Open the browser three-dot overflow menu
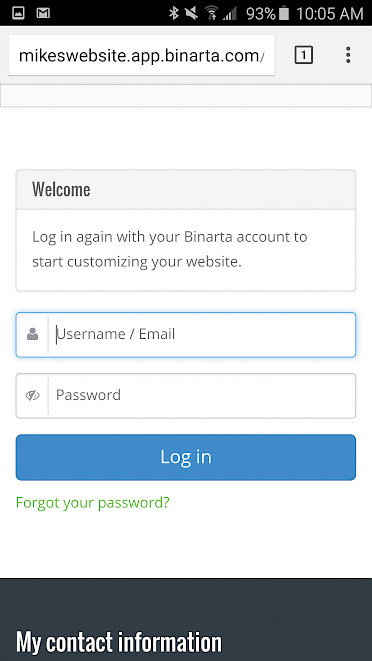Viewport: 372px width, 661px height. click(x=348, y=55)
